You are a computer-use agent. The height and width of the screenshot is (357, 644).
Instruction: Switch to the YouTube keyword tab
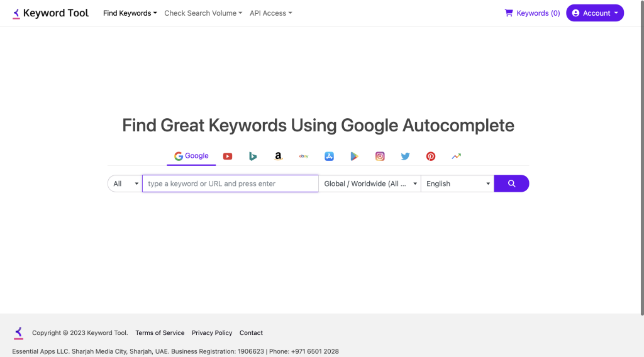point(228,157)
